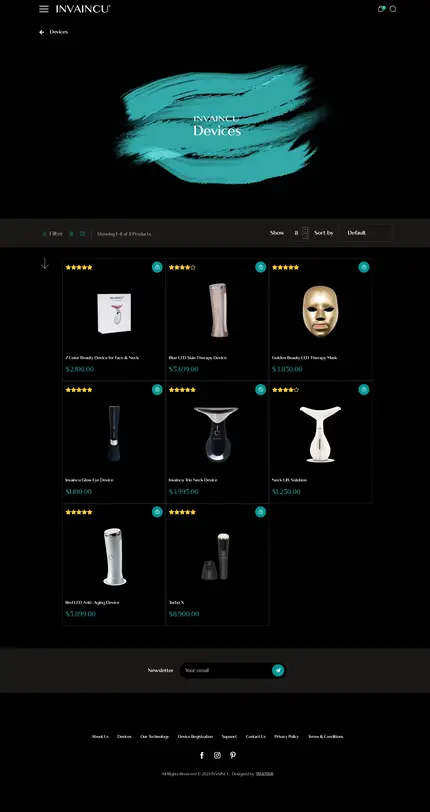Open Blue LED Skin Therapy Device image

click(218, 310)
